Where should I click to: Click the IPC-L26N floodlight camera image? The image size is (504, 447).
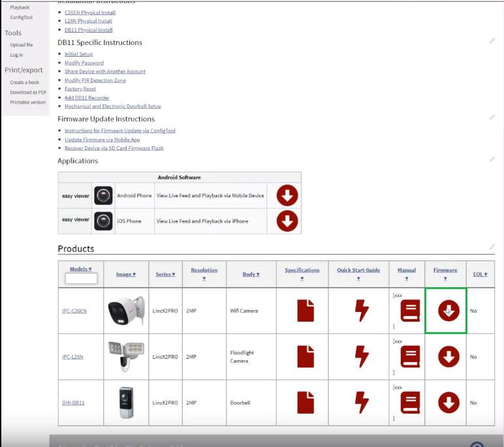point(126,357)
